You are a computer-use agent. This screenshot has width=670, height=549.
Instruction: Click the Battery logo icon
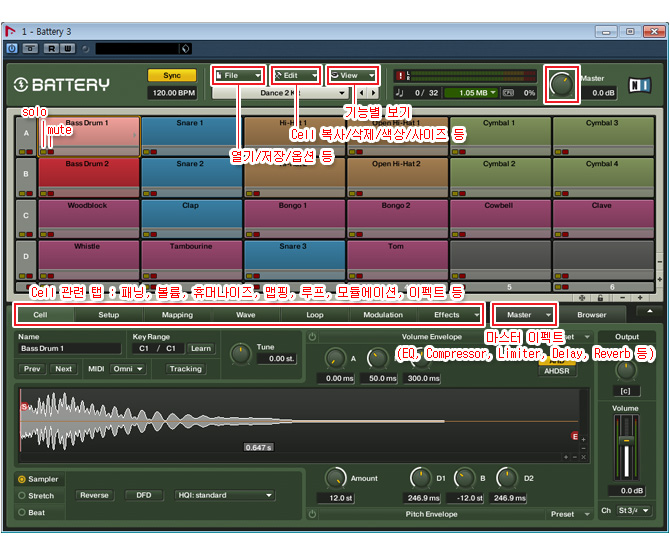click(x=21, y=85)
